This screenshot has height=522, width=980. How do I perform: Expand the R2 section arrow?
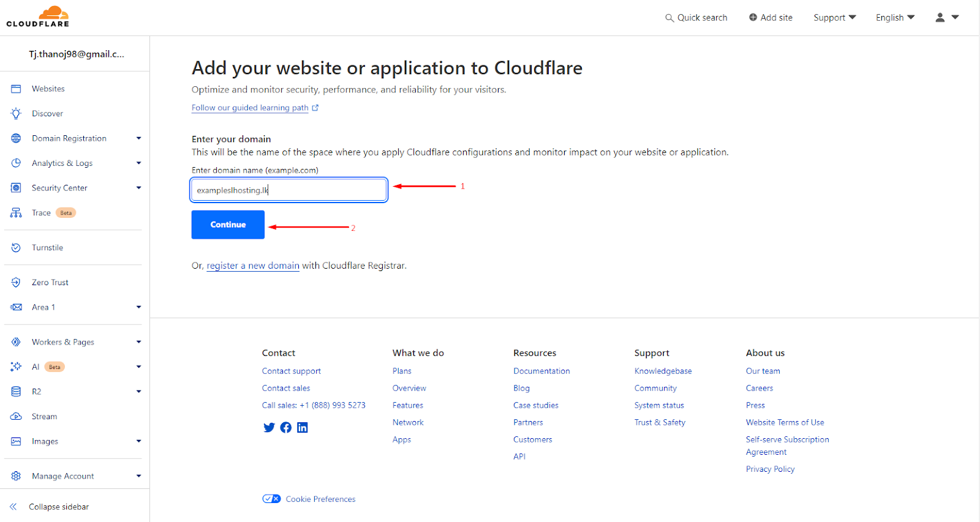point(138,392)
